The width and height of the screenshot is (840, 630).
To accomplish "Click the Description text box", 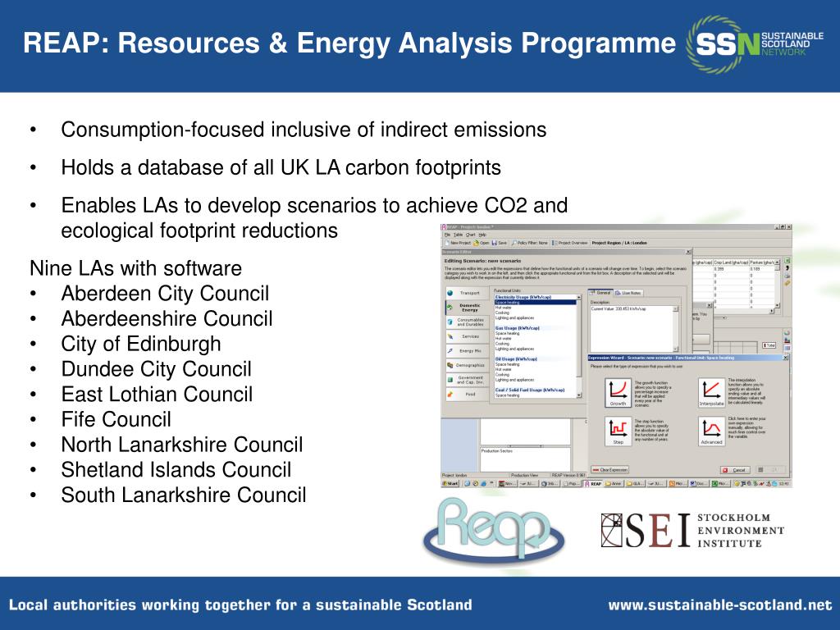I will [634, 329].
